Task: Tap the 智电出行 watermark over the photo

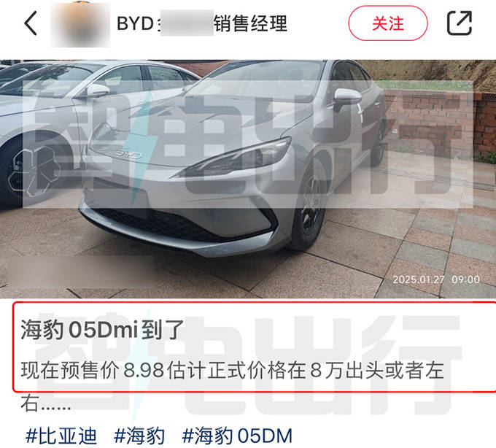Action: point(248,144)
